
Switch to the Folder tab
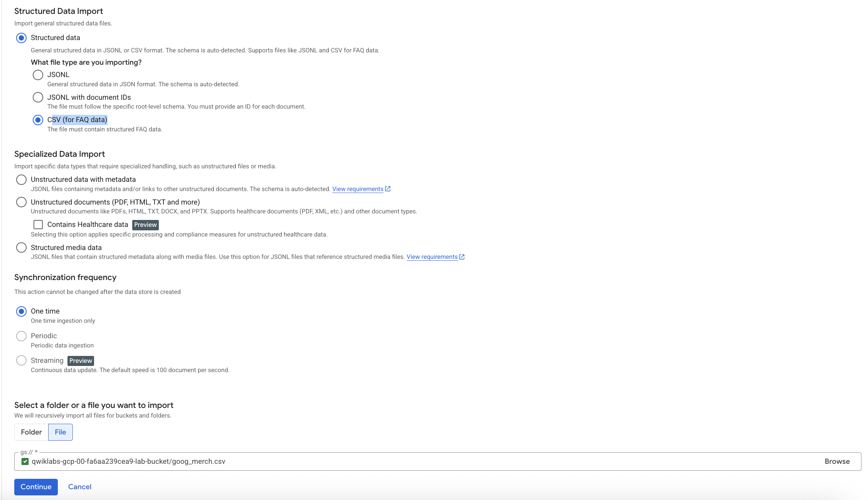[x=31, y=432]
